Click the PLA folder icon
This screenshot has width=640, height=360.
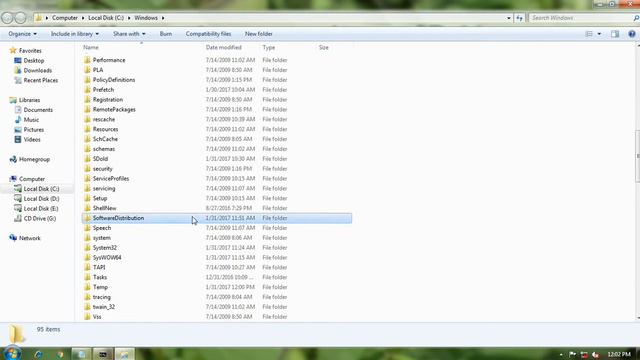pos(87,70)
